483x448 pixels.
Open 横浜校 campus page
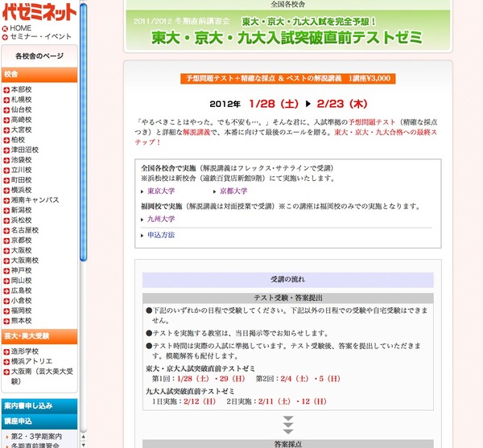21,190
